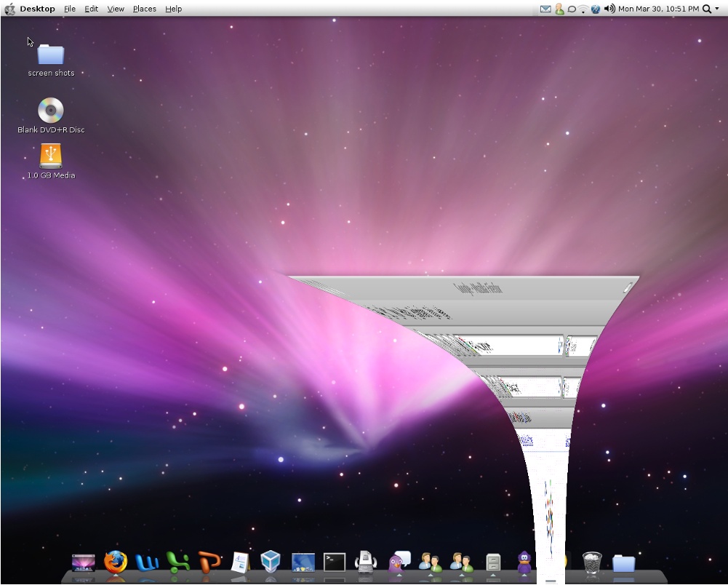Image resolution: width=728 pixels, height=585 pixels.
Task: Open the screen shots desktop folder
Action: (x=51, y=55)
